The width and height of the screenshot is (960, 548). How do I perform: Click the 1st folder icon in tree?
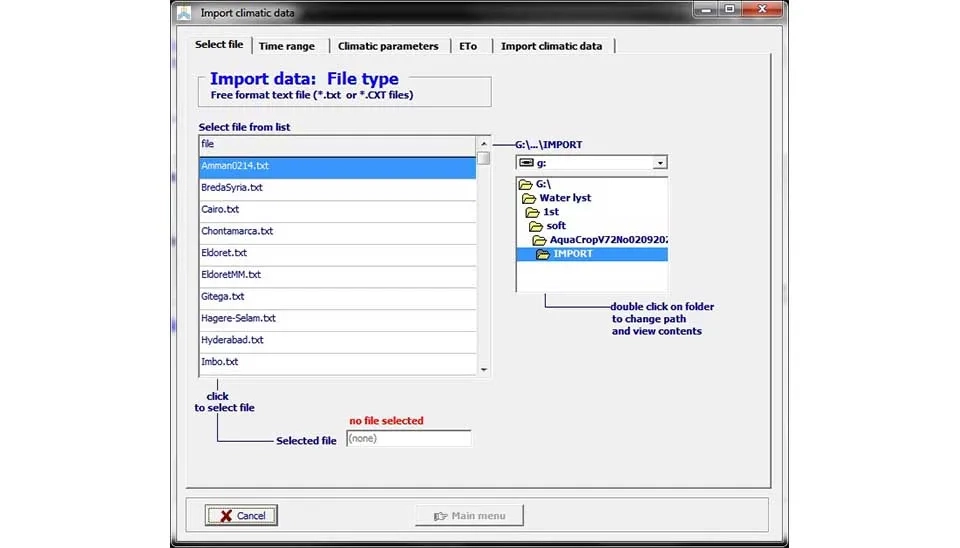tap(534, 212)
